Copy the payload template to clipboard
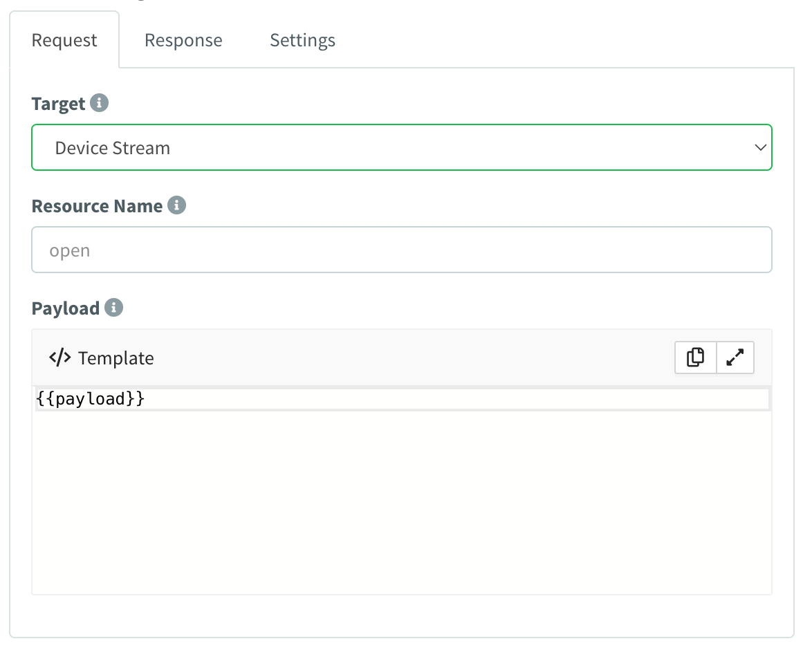Image resolution: width=812 pixels, height=650 pixels. pyautogui.click(x=696, y=357)
